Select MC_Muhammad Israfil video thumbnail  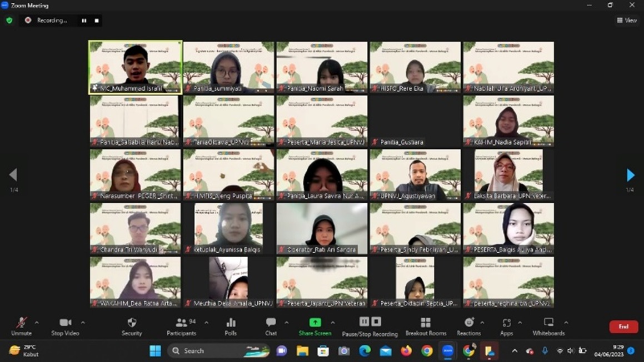coord(135,67)
